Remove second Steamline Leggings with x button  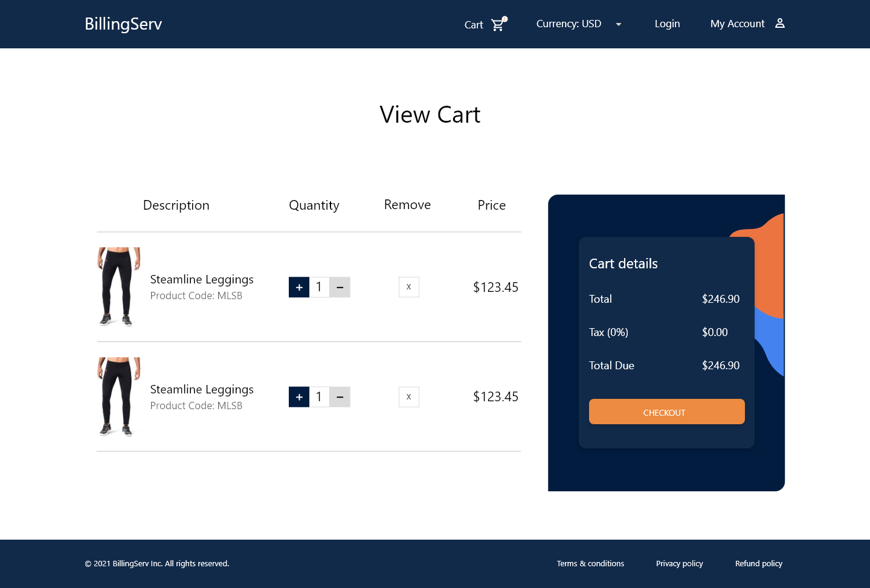point(409,397)
